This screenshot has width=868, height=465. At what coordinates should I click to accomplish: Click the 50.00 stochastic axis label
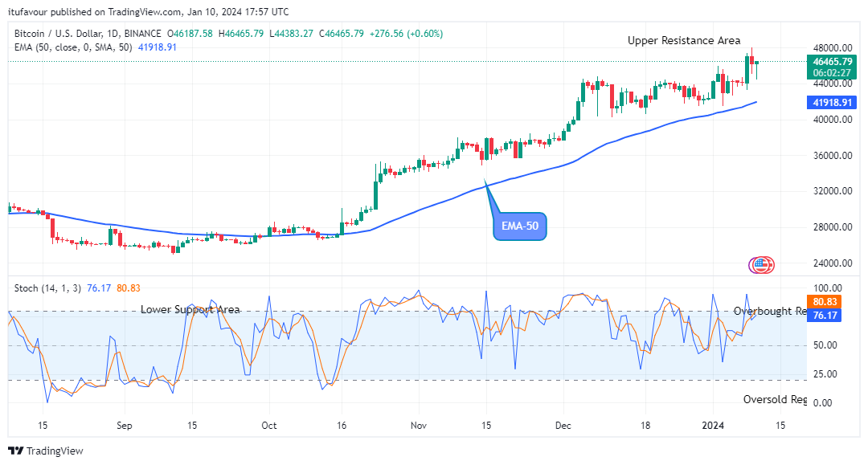[825, 345]
